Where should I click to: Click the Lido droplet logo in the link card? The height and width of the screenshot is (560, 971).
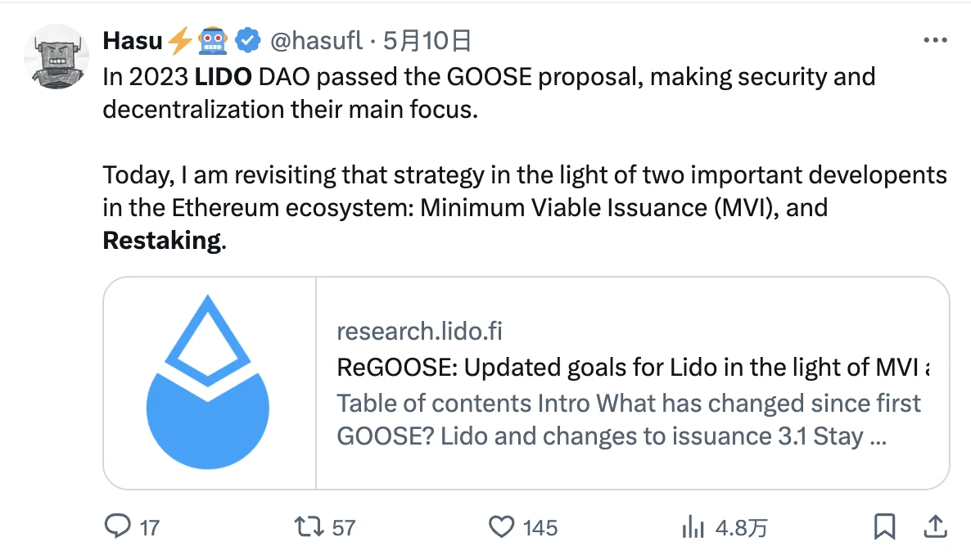click(208, 379)
